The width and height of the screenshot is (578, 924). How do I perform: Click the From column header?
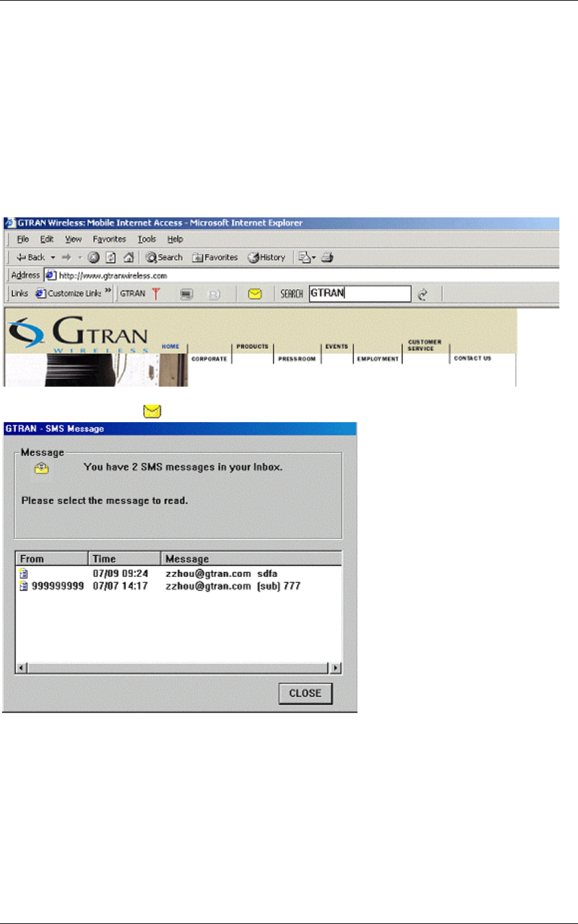coord(52,558)
